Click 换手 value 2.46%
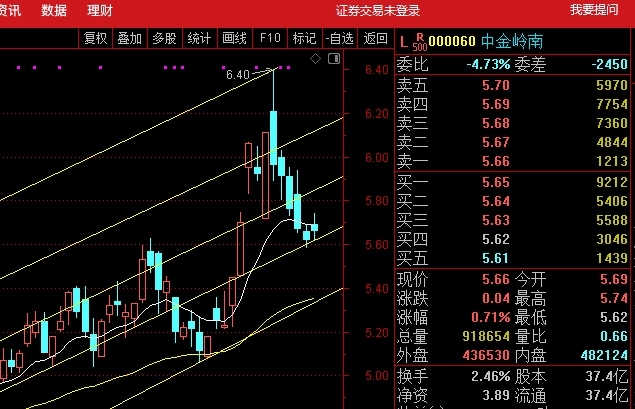The height and width of the screenshot is (409, 635). pos(491,377)
